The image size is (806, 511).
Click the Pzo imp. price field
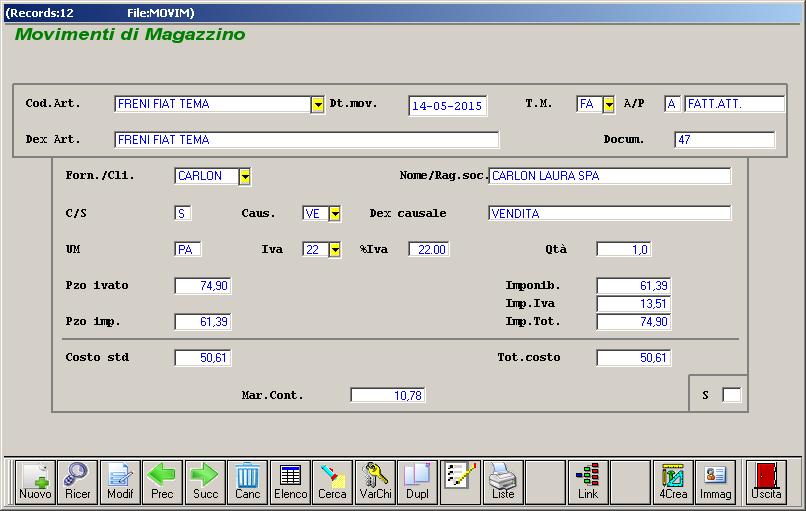tap(203, 322)
